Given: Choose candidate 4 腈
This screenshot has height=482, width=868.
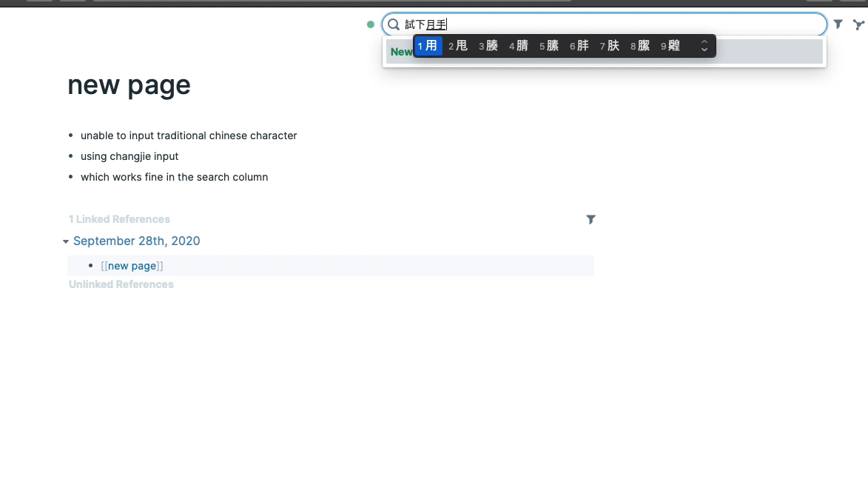Looking at the screenshot, I should 519,46.
